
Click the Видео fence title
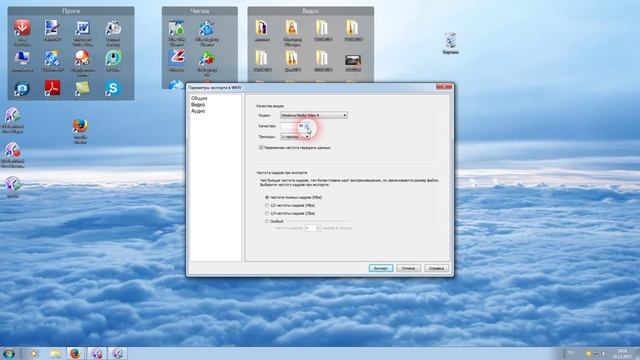pyautogui.click(x=311, y=11)
